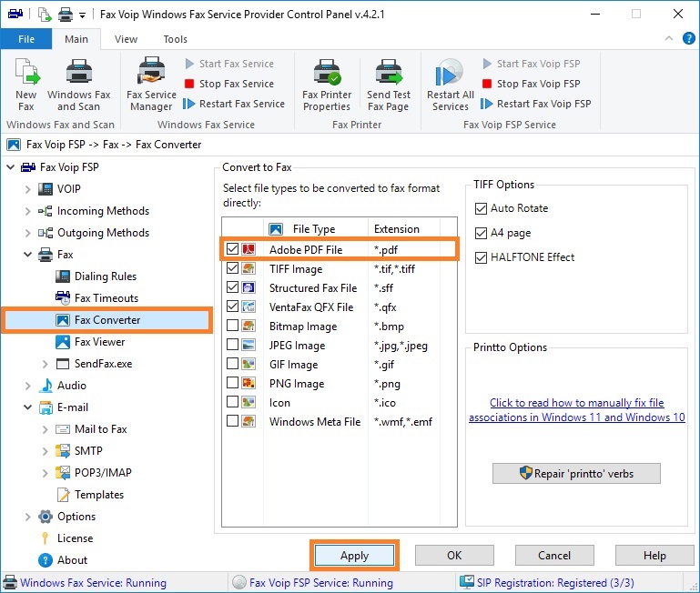The width and height of the screenshot is (700, 593).
Task: Check PNG Image checkbox
Action: point(232,383)
